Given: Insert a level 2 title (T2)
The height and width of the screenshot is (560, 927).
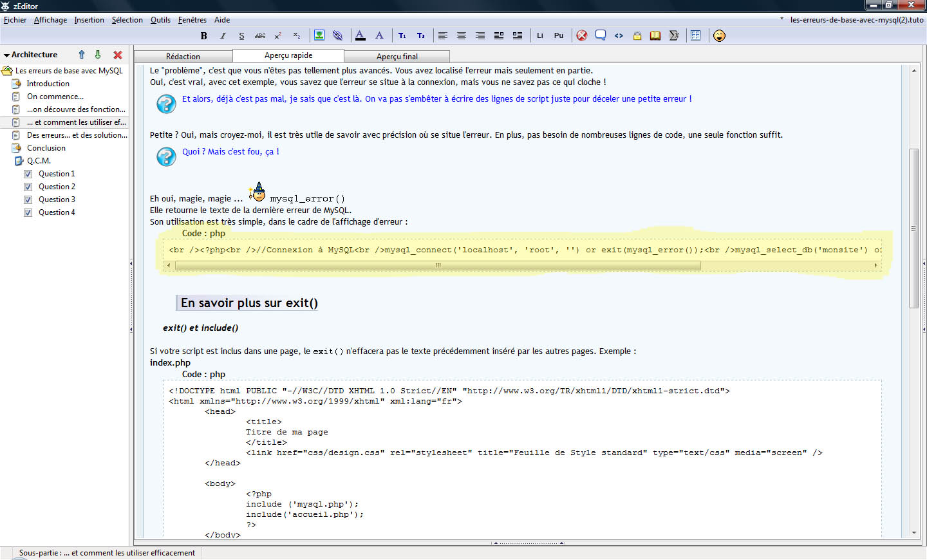Looking at the screenshot, I should click(x=421, y=36).
